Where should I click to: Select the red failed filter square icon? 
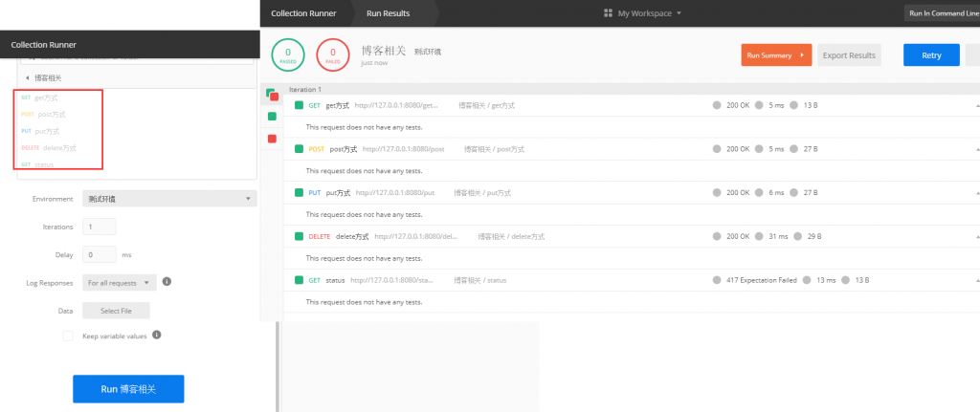(x=272, y=139)
